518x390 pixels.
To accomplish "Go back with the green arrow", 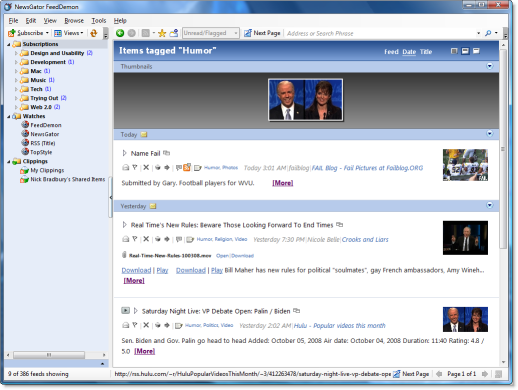I will point(120,33).
